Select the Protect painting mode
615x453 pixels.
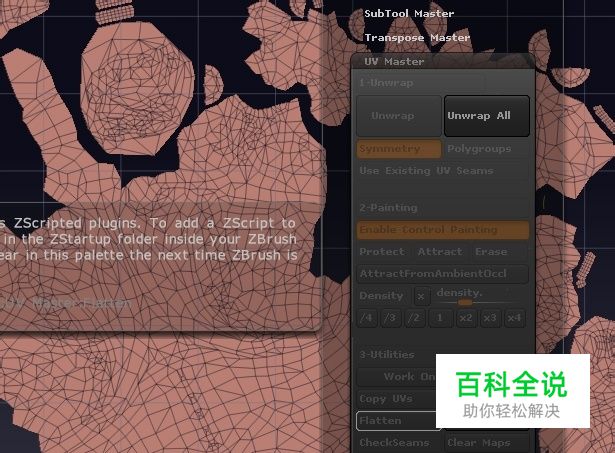pos(382,252)
